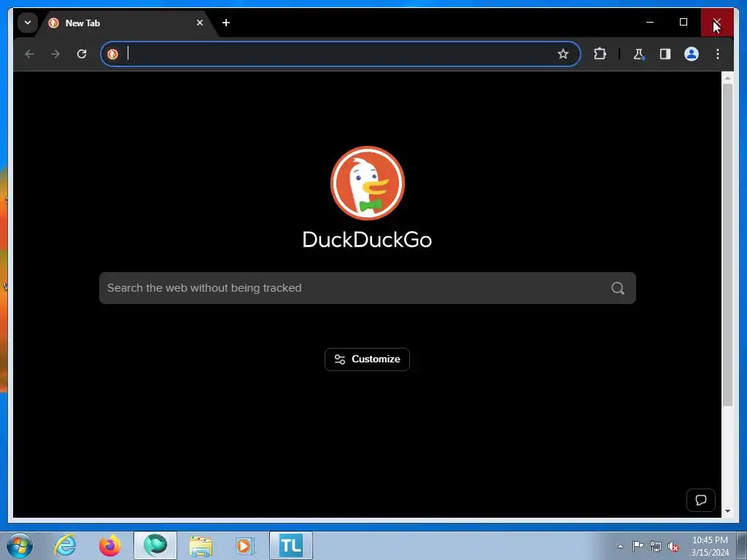The image size is (747, 560).
Task: Click the page scroll down arrow
Action: point(727,511)
